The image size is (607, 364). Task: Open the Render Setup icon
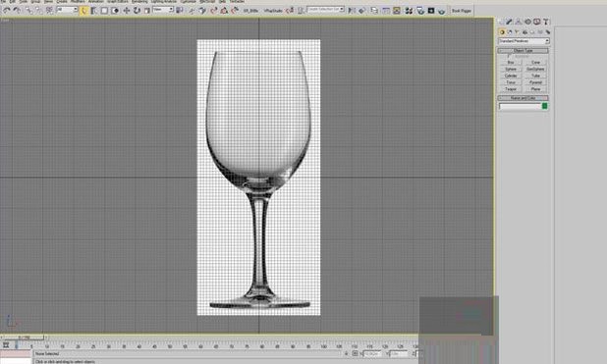[x=420, y=11]
